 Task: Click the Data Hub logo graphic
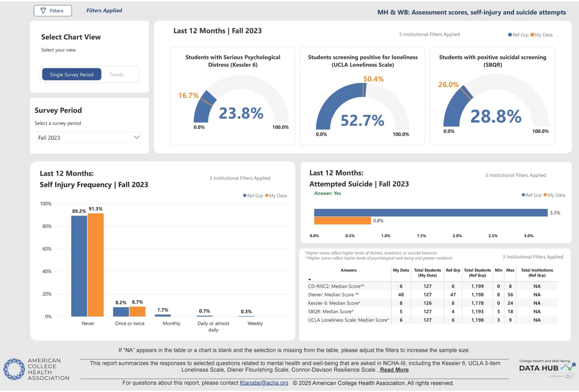567,367
